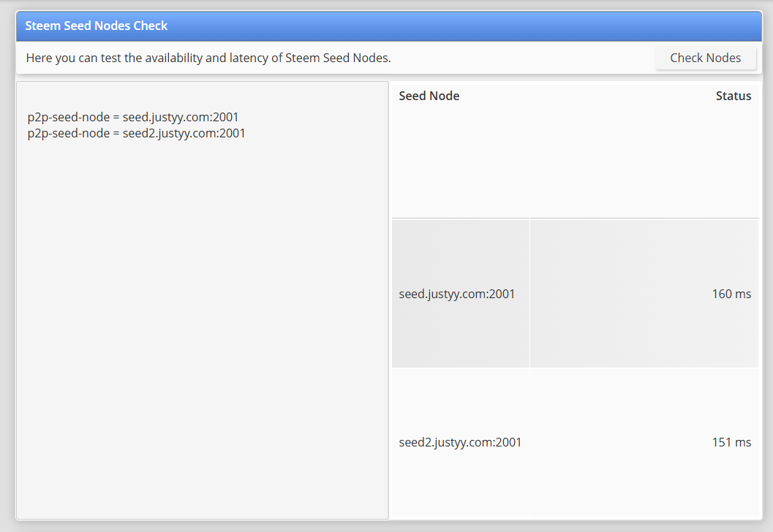Click blue header bar right of title
This screenshot has height=532, width=773.
(464, 26)
